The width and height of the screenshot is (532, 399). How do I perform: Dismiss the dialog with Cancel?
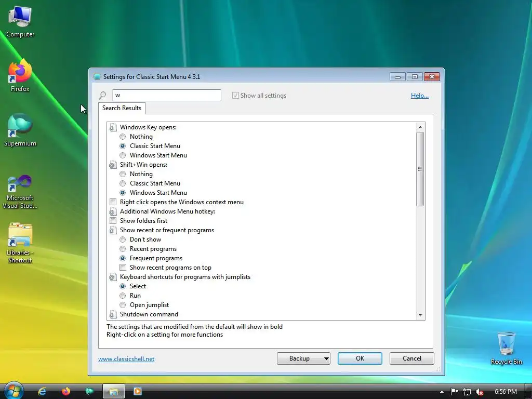point(412,358)
